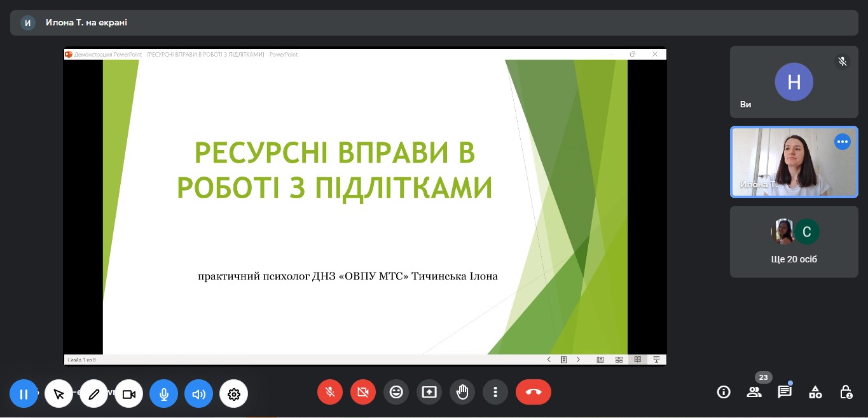This screenshot has width=868, height=418.
Task: Open the host controls lock icon
Action: coord(846,392)
